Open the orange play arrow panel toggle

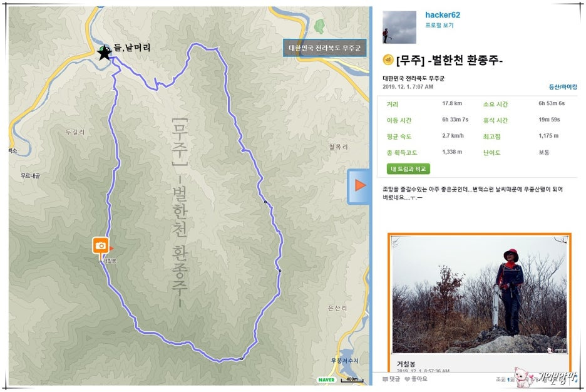tap(359, 186)
